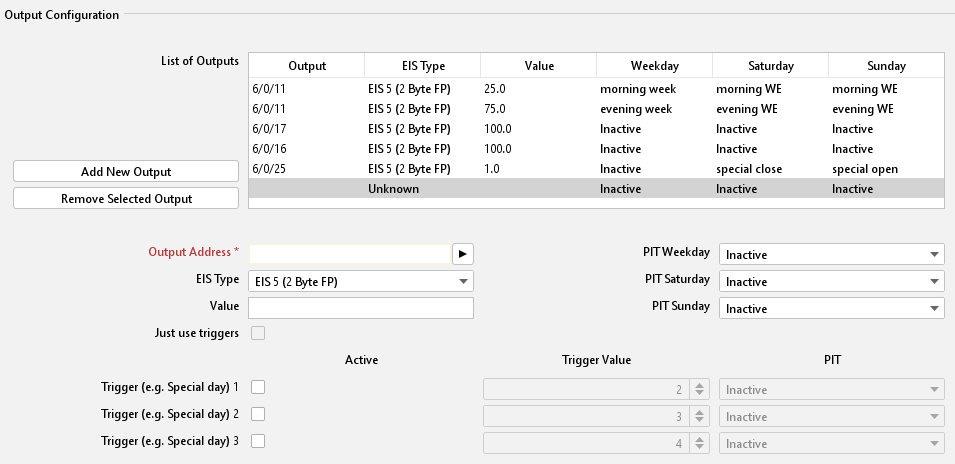The width and height of the screenshot is (955, 464).
Task: Click the arrow button beside Output Address
Action: (x=462, y=254)
